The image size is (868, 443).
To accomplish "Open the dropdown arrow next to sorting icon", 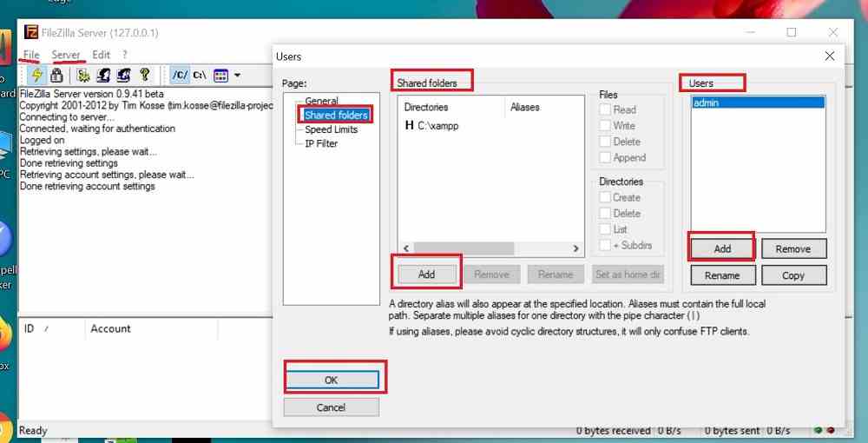I will 237,76.
